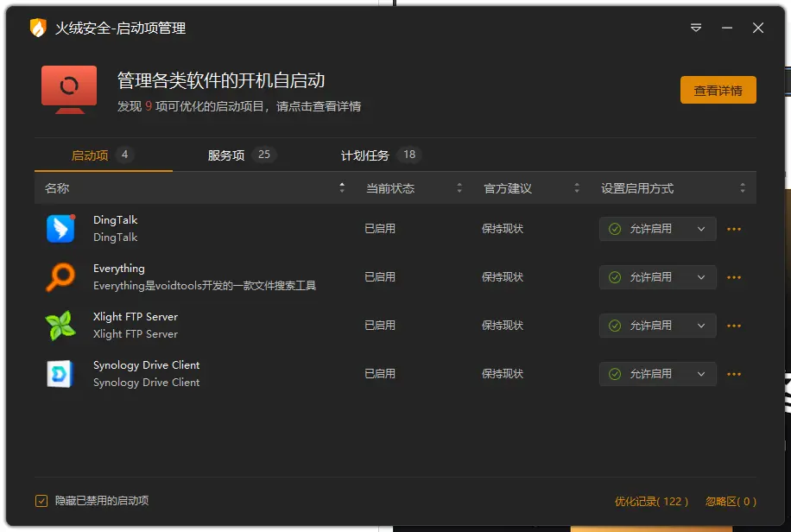791x532 pixels.
Task: Click the red monitor startup icon
Action: tap(69, 89)
